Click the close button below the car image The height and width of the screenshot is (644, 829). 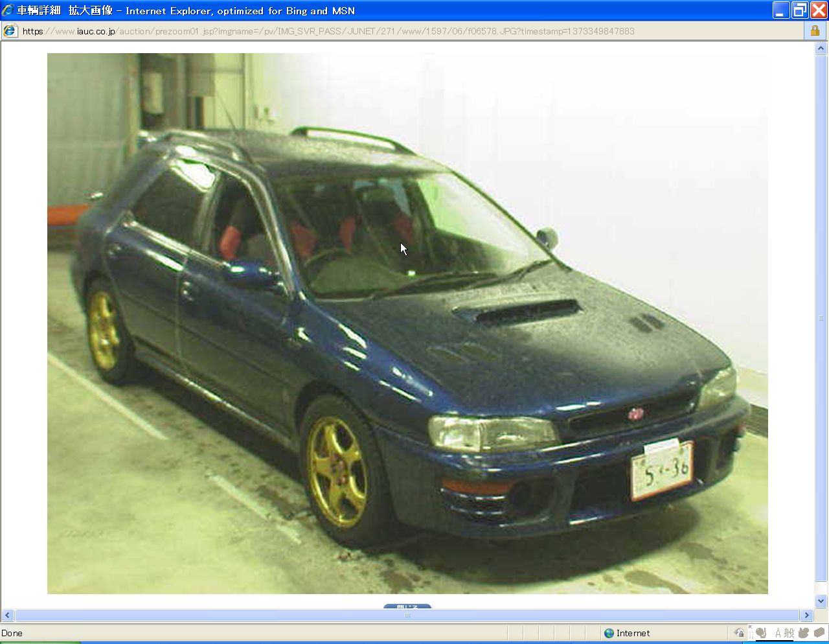click(x=407, y=607)
